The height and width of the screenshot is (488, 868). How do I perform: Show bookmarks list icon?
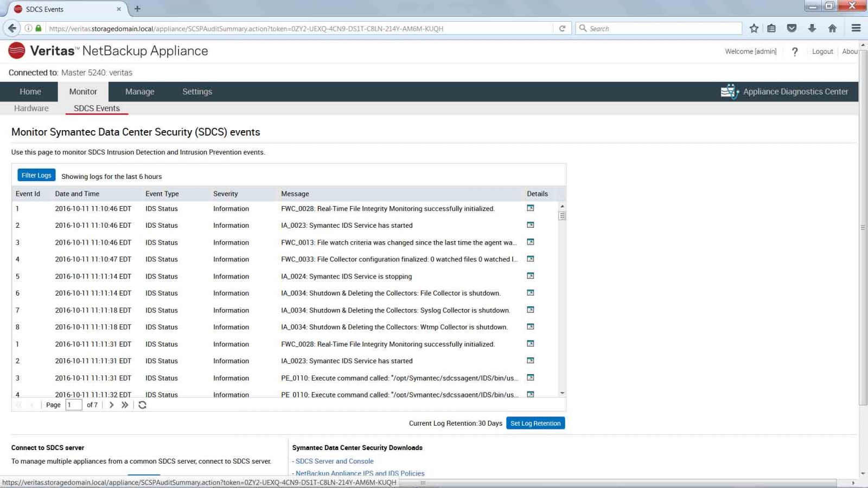(771, 28)
